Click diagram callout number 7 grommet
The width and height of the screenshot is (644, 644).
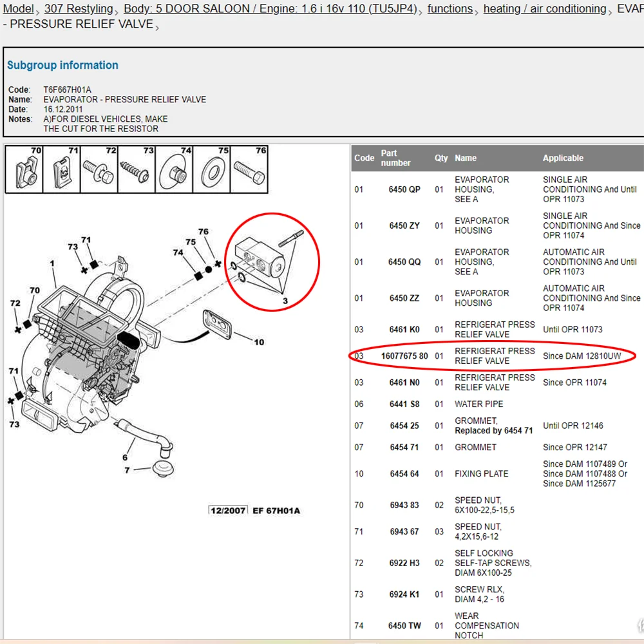(x=127, y=470)
